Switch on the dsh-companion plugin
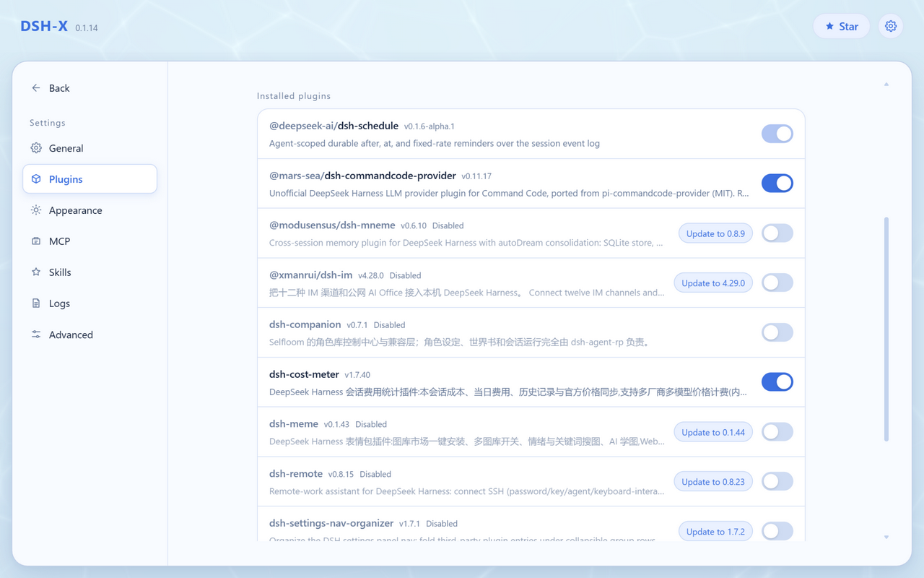Image resolution: width=924 pixels, height=578 pixels. tap(777, 332)
